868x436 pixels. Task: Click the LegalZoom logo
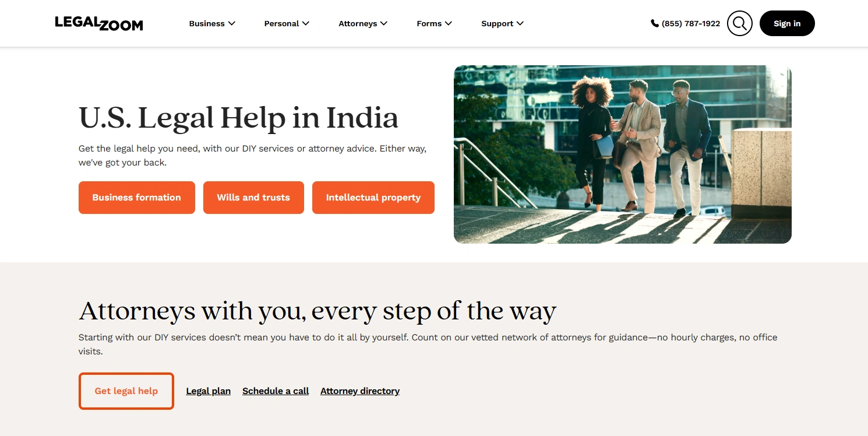coord(99,23)
